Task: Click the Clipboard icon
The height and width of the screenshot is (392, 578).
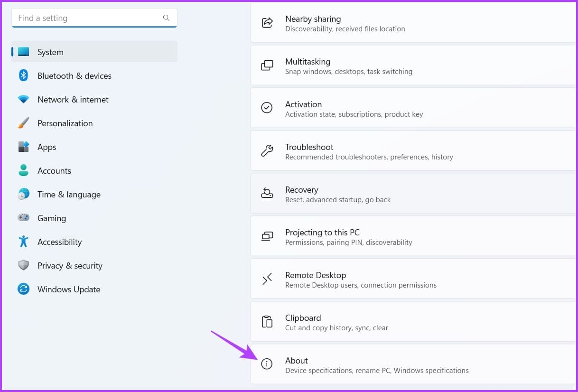Action: coord(267,322)
